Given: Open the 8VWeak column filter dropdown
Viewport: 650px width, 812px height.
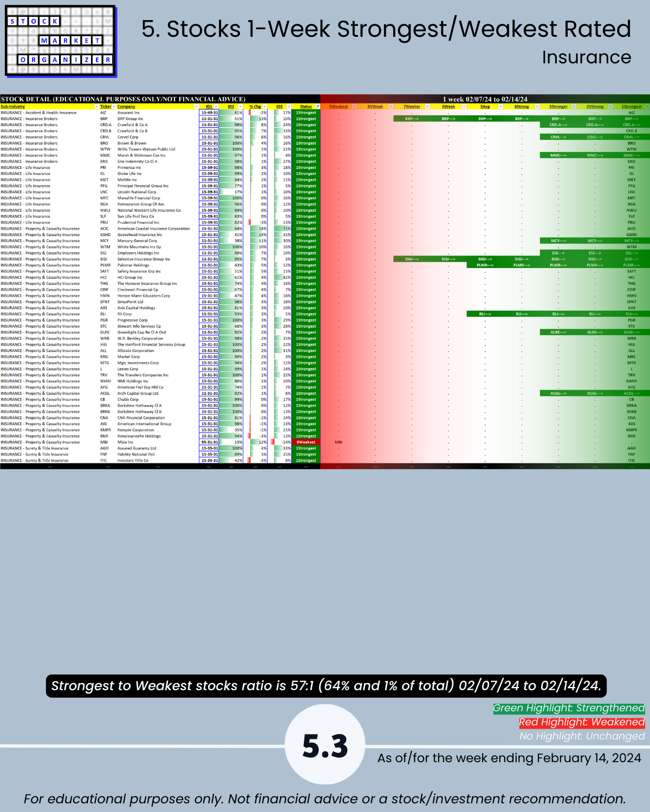Looking at the screenshot, I should point(391,107).
